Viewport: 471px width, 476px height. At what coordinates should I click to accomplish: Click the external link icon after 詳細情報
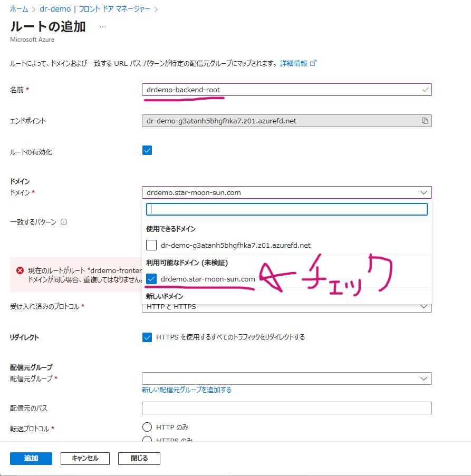(313, 63)
